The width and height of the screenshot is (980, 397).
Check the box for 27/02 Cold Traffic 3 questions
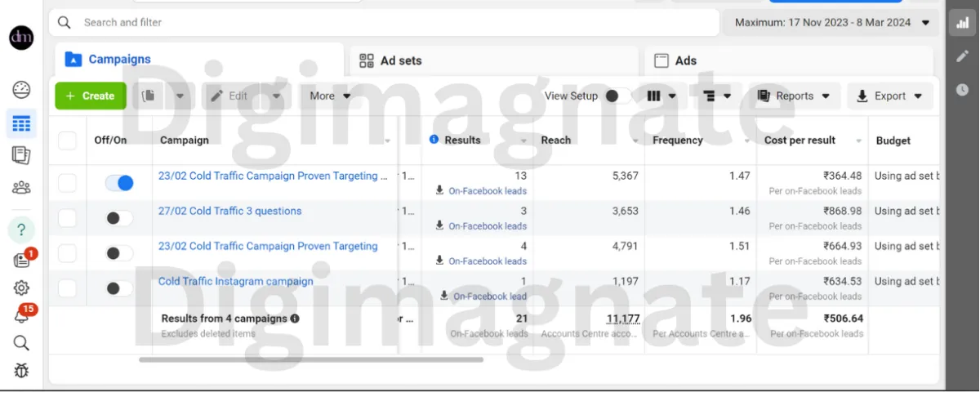pyautogui.click(x=67, y=218)
